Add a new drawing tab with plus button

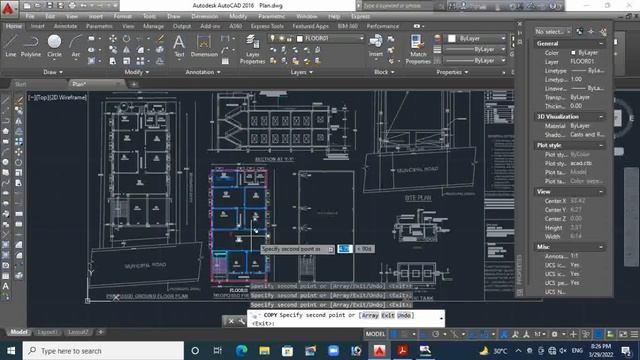[x=133, y=84]
